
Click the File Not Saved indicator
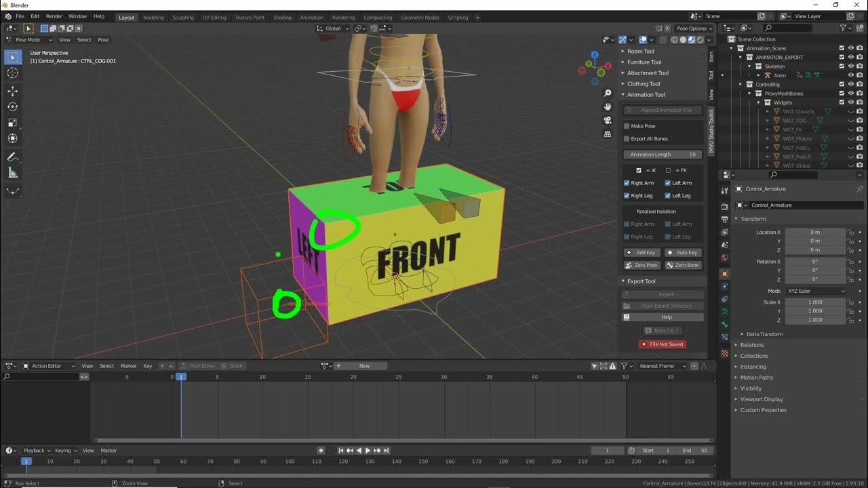[x=663, y=344]
